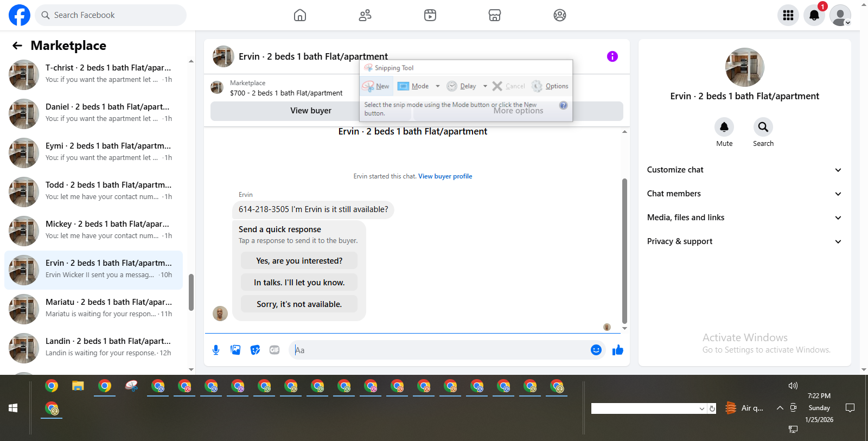Open the Mode dropdown arrow in Snipping Tool
Screen dimensions: 868x441
(x=438, y=86)
